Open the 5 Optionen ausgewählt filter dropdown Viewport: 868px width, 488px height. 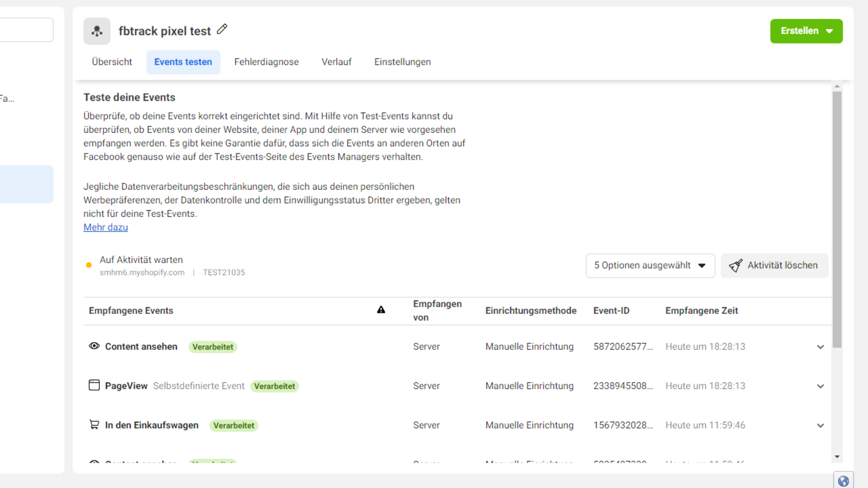click(x=650, y=266)
